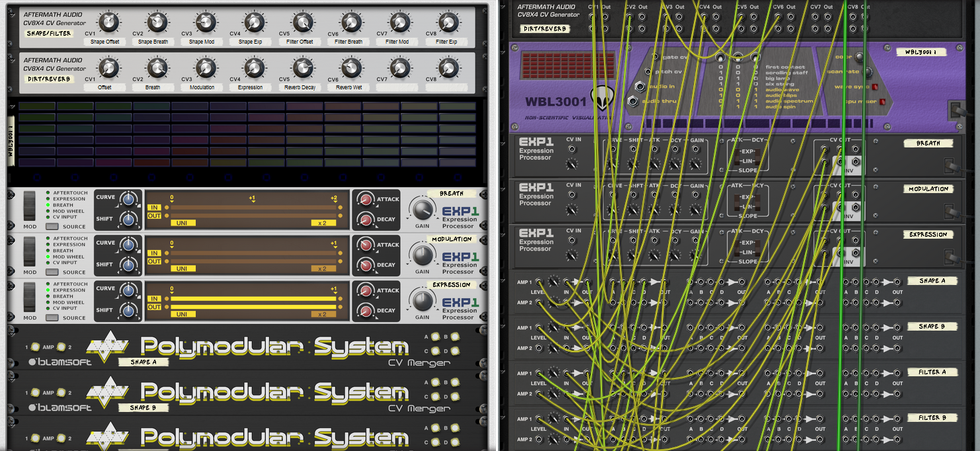
Task: Enable x2 range on EXPRESSION processor
Action: (x=323, y=314)
